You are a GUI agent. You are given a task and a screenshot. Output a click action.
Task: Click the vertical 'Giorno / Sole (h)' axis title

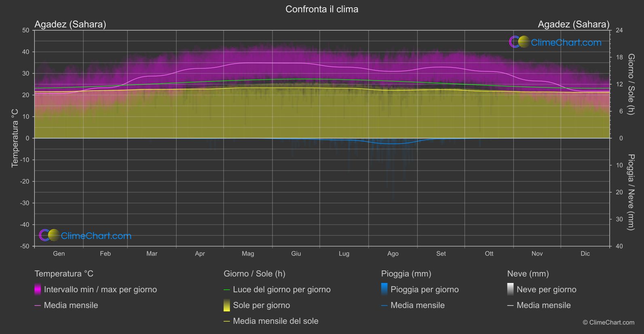click(631, 84)
